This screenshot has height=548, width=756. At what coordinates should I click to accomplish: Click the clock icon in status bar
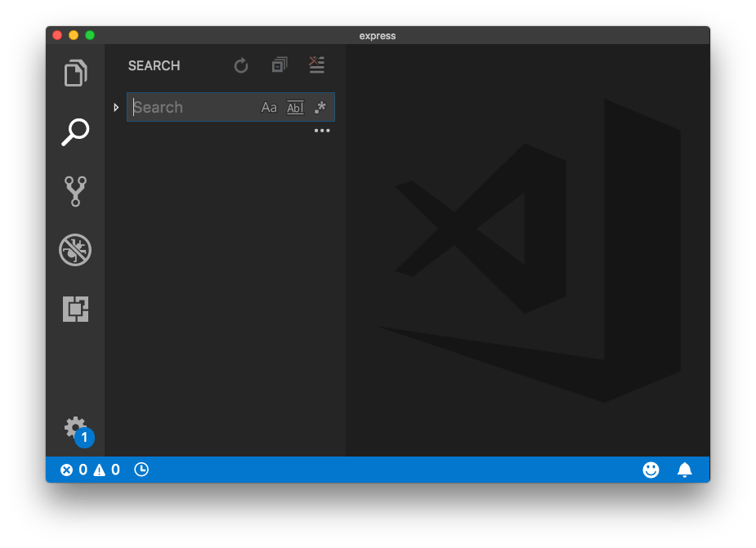pyautogui.click(x=141, y=470)
